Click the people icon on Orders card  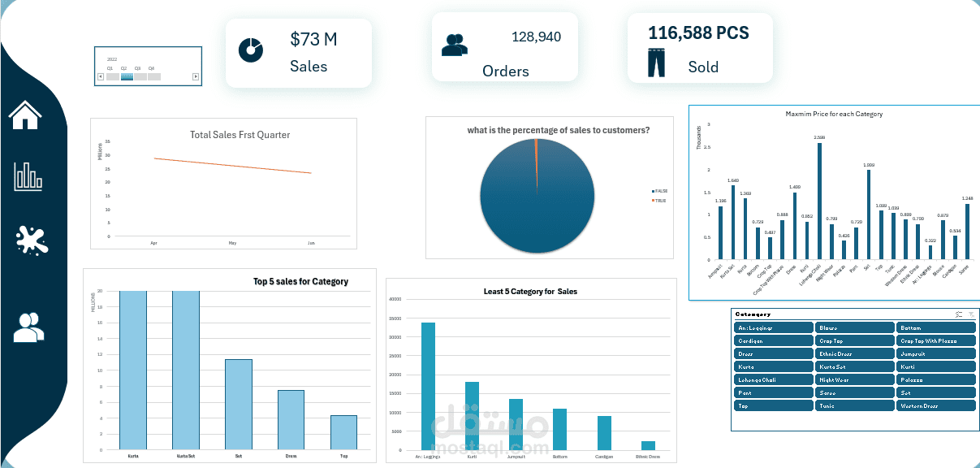[455, 45]
